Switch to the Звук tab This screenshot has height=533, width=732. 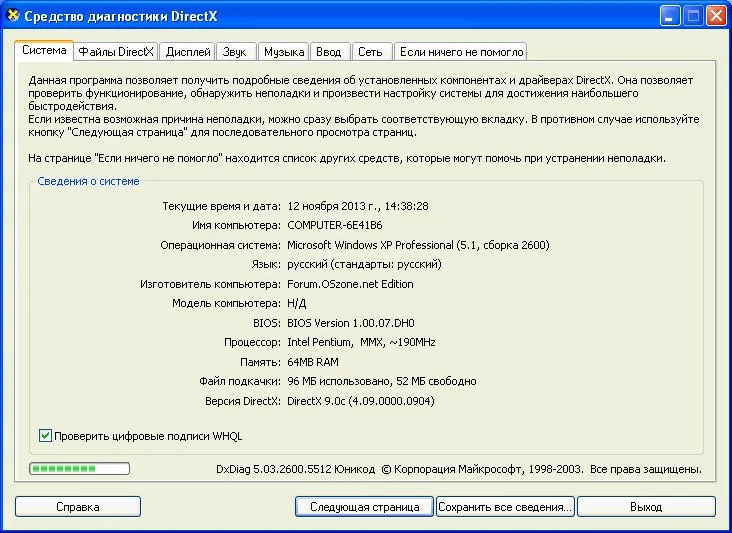(x=234, y=52)
